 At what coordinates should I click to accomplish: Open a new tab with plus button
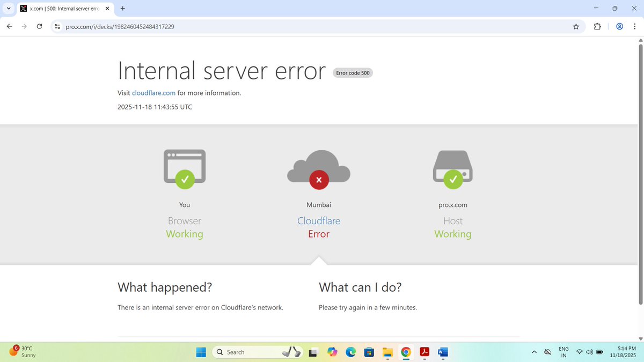(x=123, y=8)
